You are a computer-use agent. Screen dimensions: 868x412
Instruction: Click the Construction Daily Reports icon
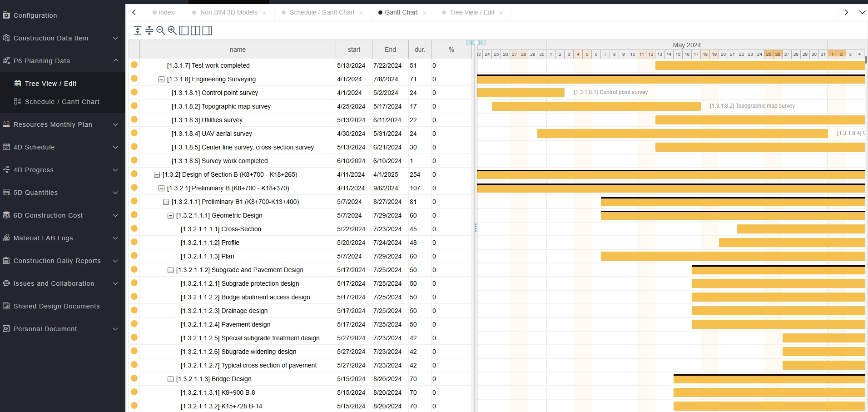point(6,260)
